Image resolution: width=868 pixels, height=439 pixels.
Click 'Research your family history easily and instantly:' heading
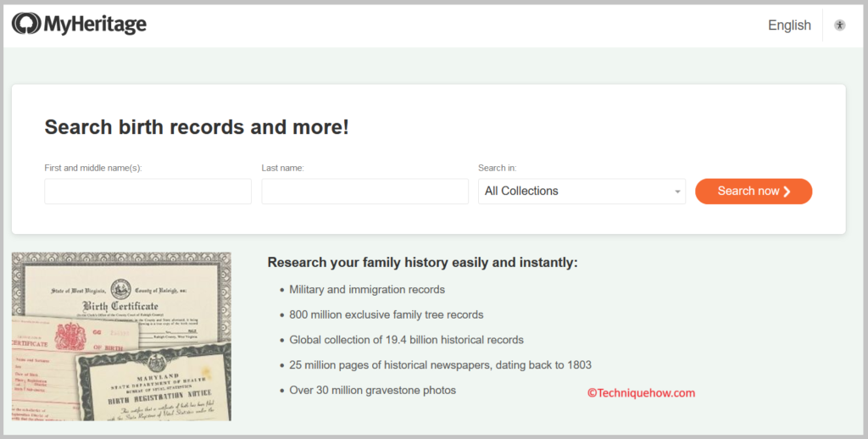(422, 263)
